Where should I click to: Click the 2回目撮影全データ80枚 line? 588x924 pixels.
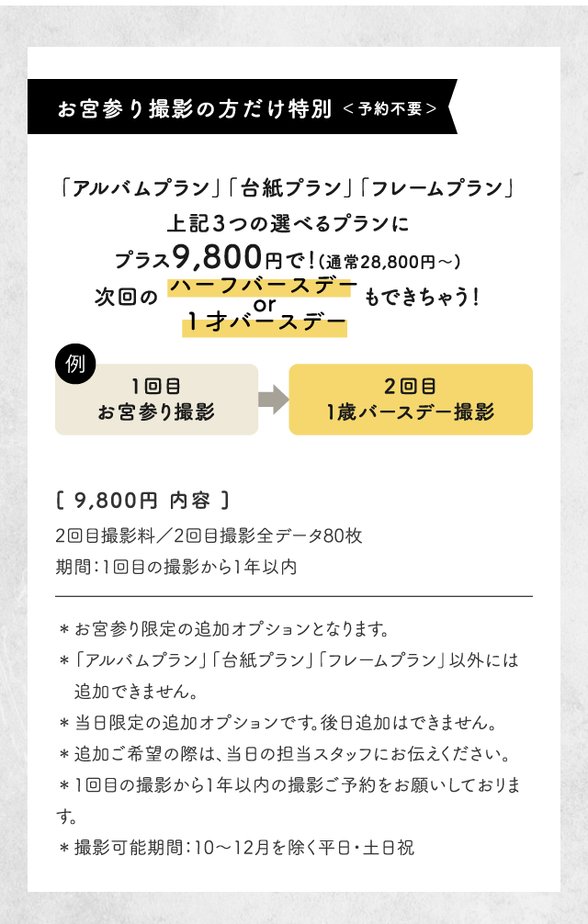(x=268, y=535)
